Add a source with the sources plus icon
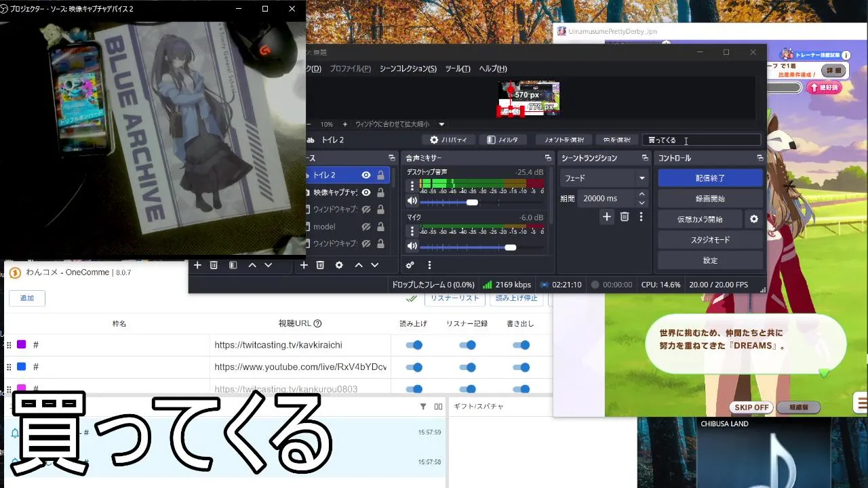 pyautogui.click(x=304, y=265)
